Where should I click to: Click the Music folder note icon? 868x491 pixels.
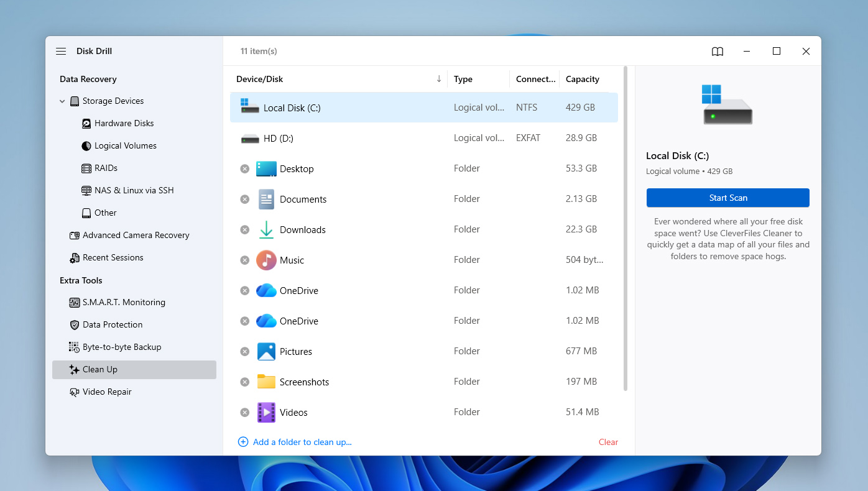pos(266,260)
